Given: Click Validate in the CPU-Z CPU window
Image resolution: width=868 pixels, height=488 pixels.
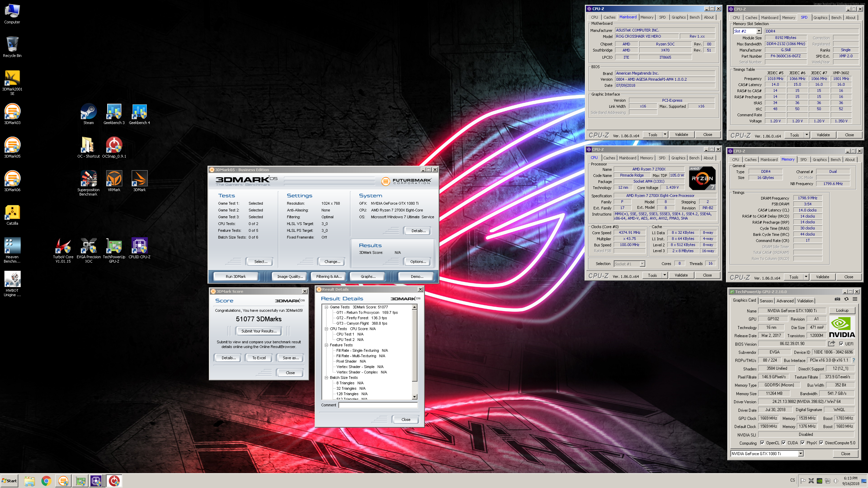Looking at the screenshot, I should click(681, 275).
